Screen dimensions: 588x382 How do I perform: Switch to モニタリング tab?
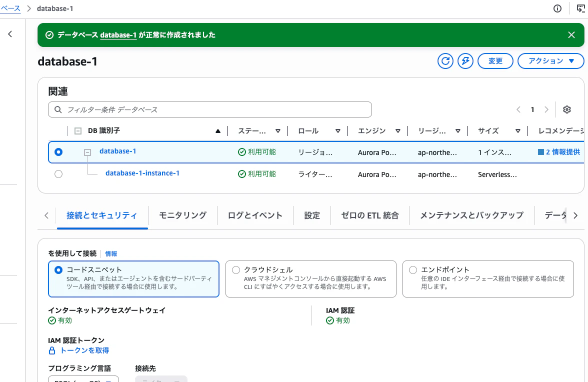click(x=182, y=215)
